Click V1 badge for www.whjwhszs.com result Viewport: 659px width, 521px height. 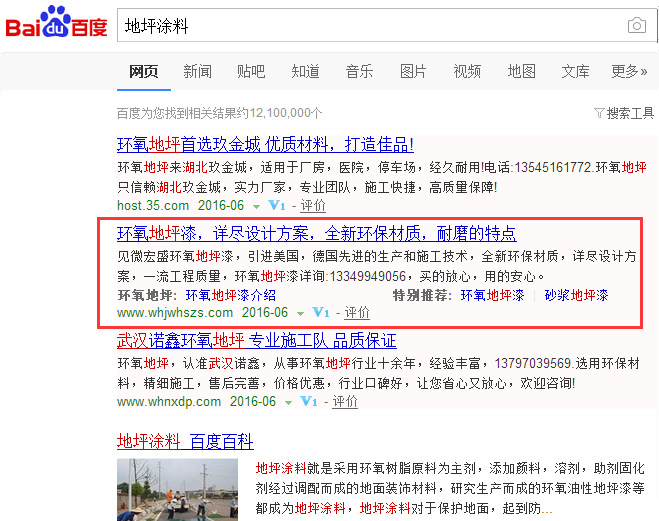(x=321, y=312)
